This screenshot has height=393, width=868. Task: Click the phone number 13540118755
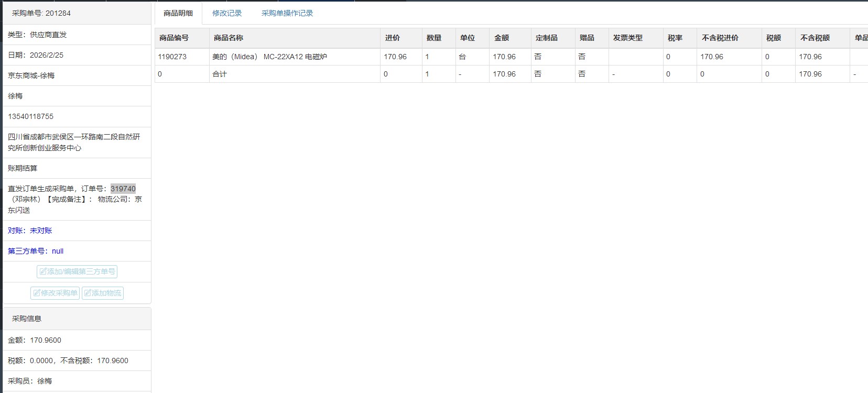pos(31,116)
